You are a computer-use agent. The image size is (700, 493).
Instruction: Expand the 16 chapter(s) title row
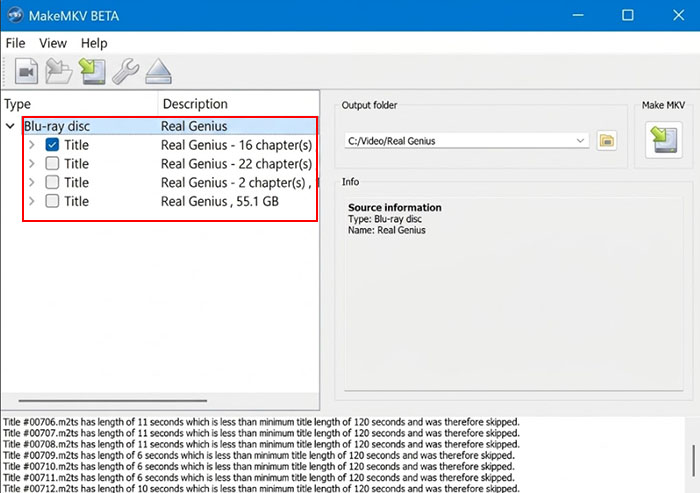(x=32, y=145)
